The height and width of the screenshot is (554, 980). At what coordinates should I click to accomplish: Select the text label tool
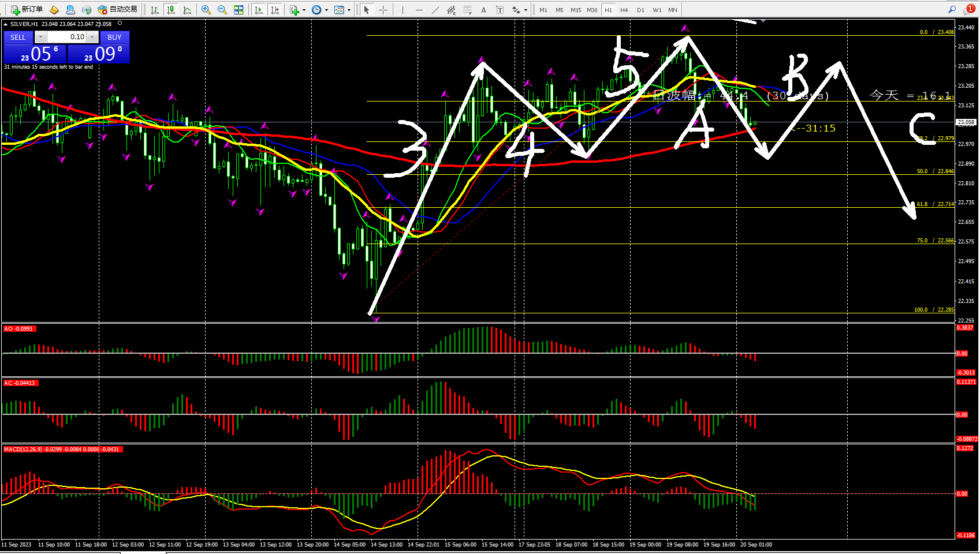click(x=500, y=10)
